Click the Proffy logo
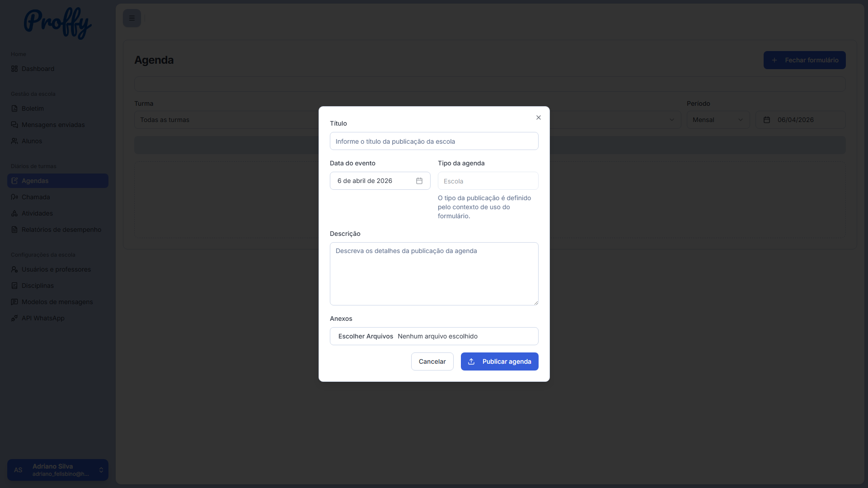The image size is (868, 488). 57,23
